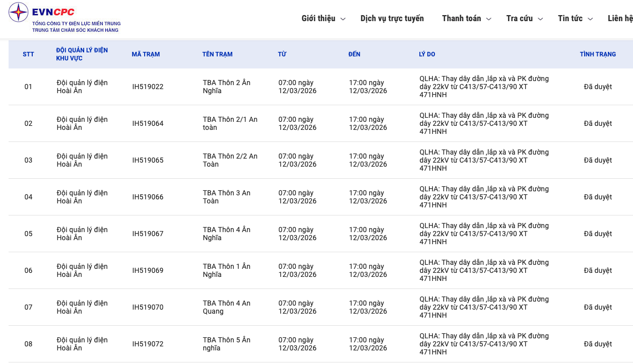Select station code IH519022 cell

point(148,87)
